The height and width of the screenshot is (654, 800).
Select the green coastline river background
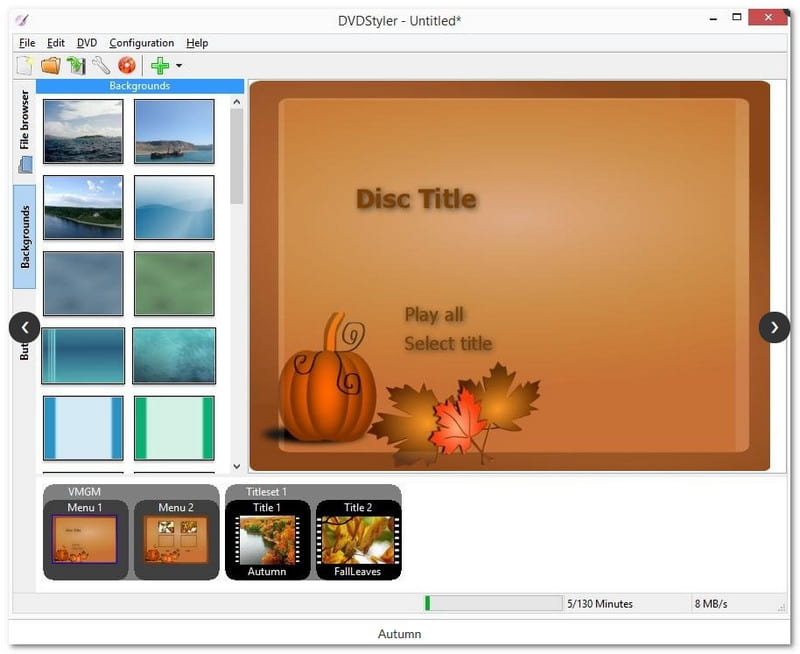(83, 207)
